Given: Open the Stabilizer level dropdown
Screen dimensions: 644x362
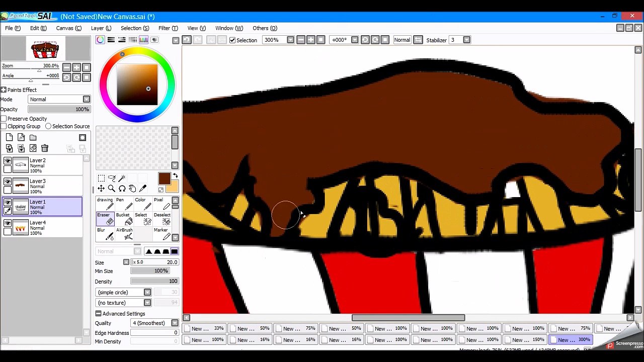Looking at the screenshot, I should click(467, 40).
